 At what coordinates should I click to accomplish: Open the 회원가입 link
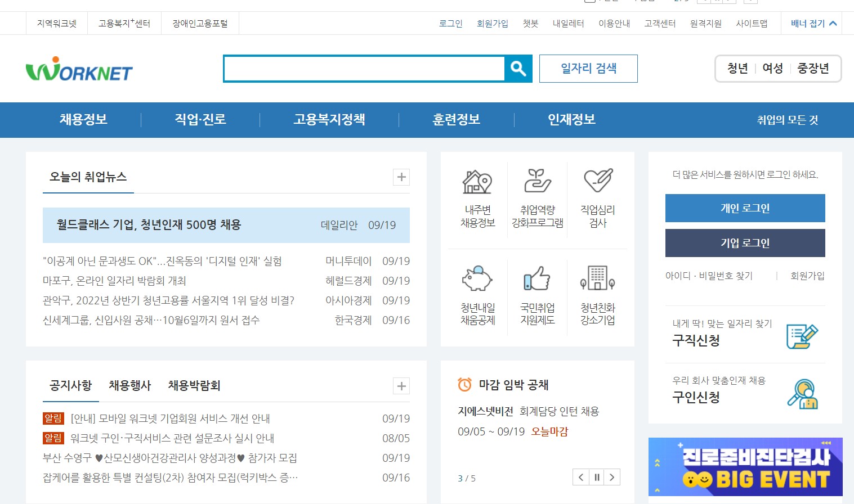click(493, 23)
